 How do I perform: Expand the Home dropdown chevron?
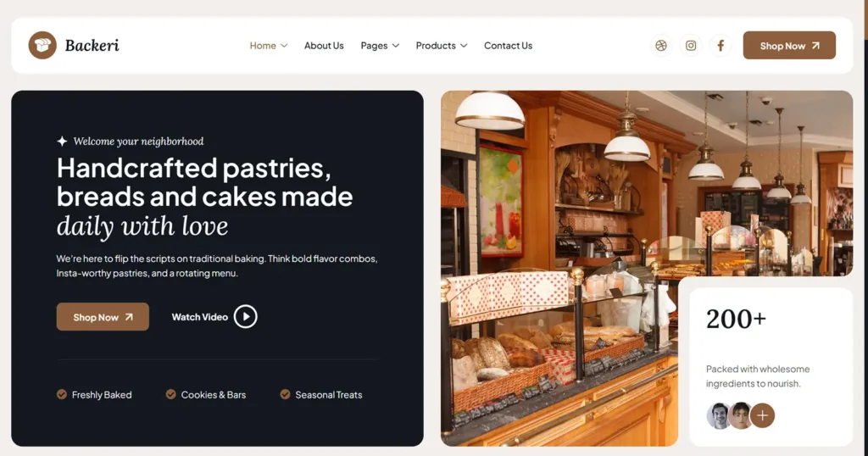point(284,46)
